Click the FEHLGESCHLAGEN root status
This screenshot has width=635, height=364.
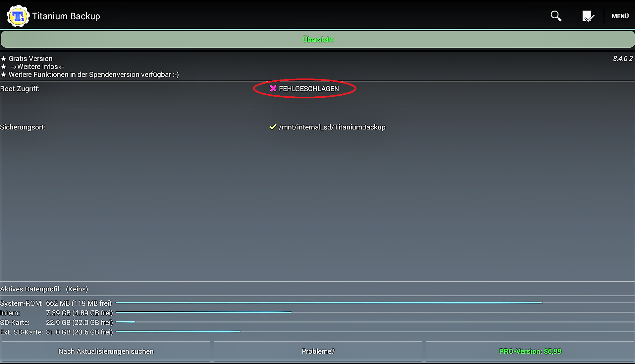tap(309, 89)
